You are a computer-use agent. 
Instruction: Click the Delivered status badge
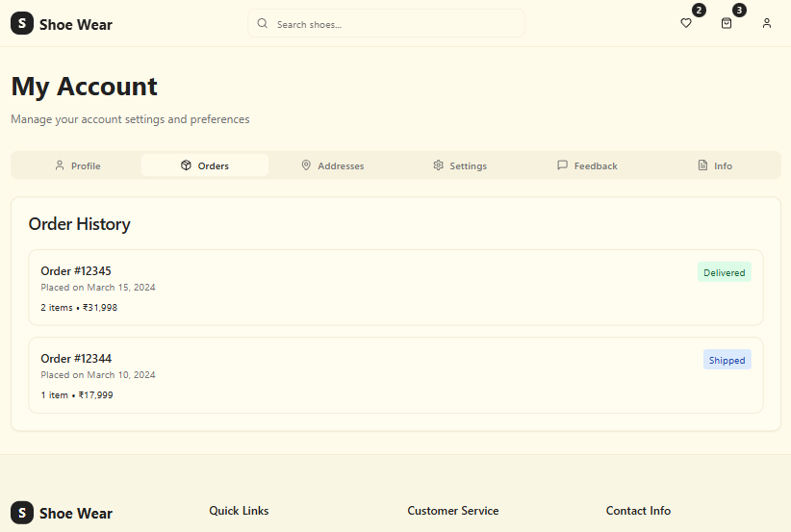(724, 272)
